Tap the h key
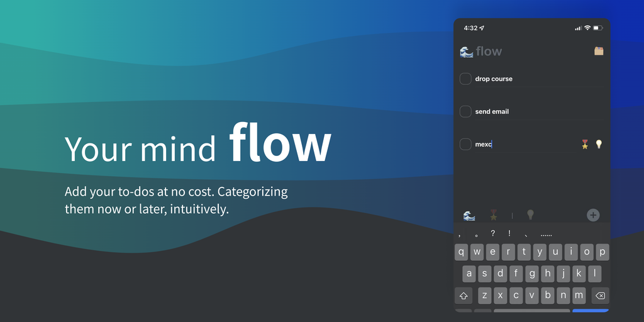The height and width of the screenshot is (322, 644). [548, 274]
